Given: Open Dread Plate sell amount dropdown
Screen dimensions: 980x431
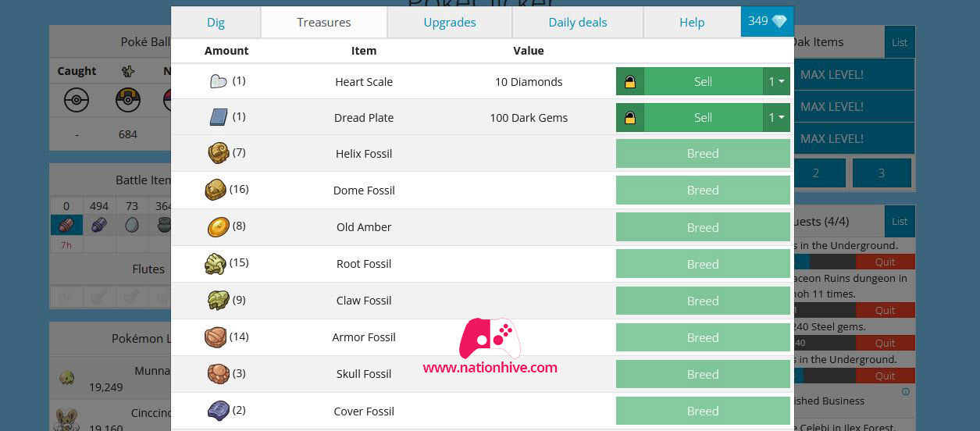Looking at the screenshot, I should (x=776, y=117).
